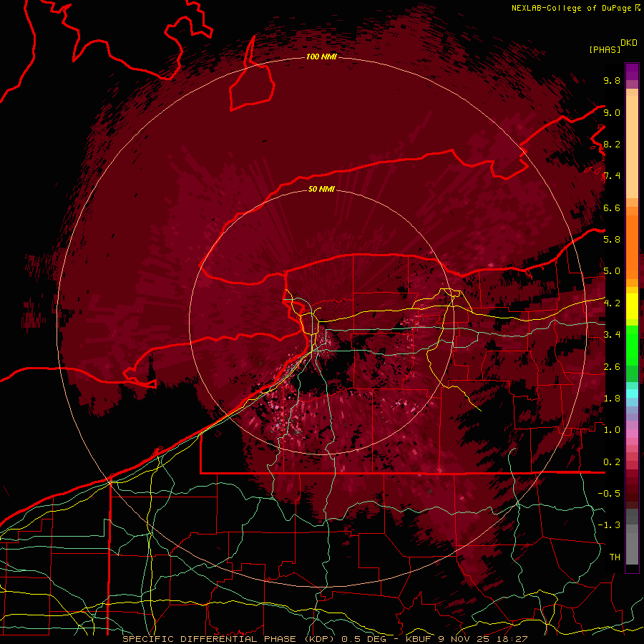
Task: Pick the cyan segment of the color bar
Action: click(632, 394)
